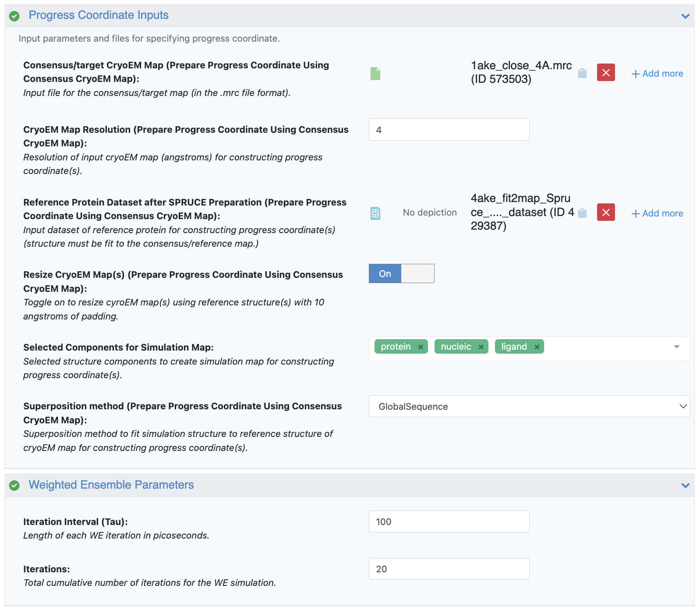Open the Selected Components dropdown arrow

(x=677, y=347)
